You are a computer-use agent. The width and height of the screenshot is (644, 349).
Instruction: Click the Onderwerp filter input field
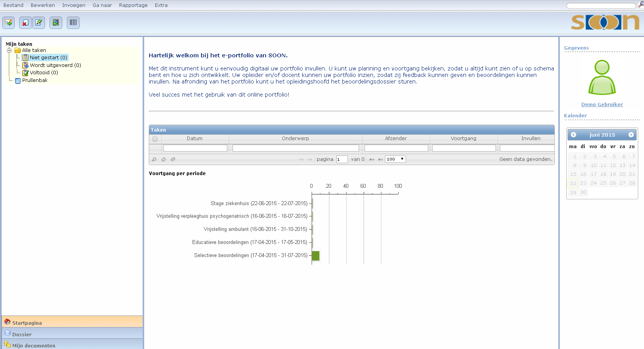(x=296, y=148)
